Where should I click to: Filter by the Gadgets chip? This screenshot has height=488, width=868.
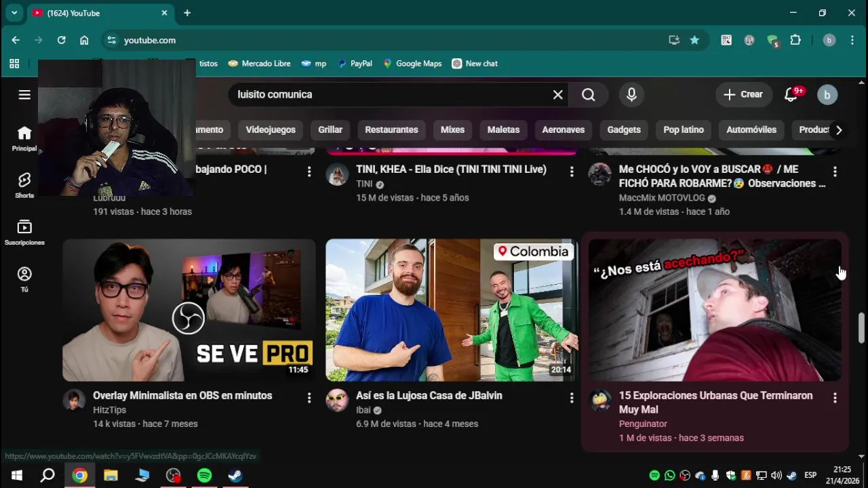pyautogui.click(x=624, y=130)
